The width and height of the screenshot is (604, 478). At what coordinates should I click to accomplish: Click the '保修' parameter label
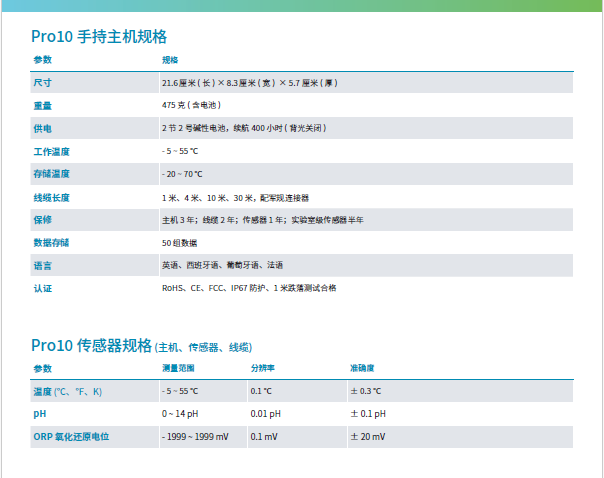tap(42, 220)
